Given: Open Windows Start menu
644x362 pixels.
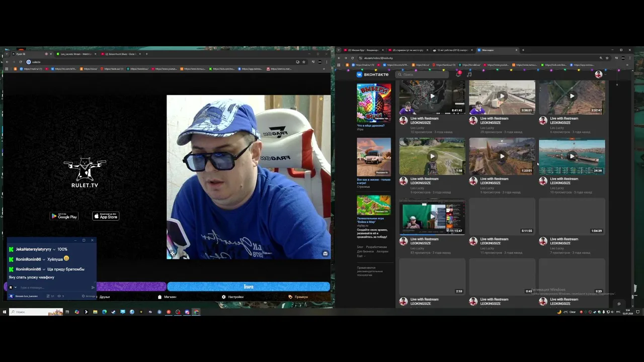Looking at the screenshot, I should (4, 312).
